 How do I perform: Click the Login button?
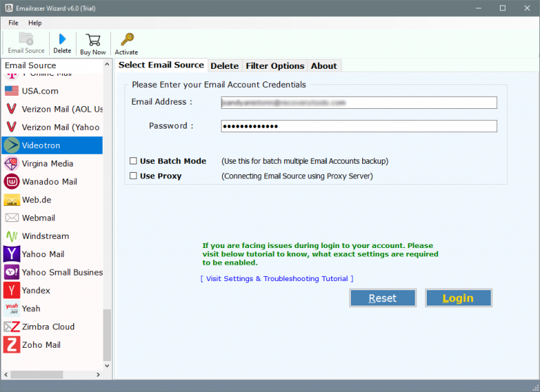[x=458, y=298]
